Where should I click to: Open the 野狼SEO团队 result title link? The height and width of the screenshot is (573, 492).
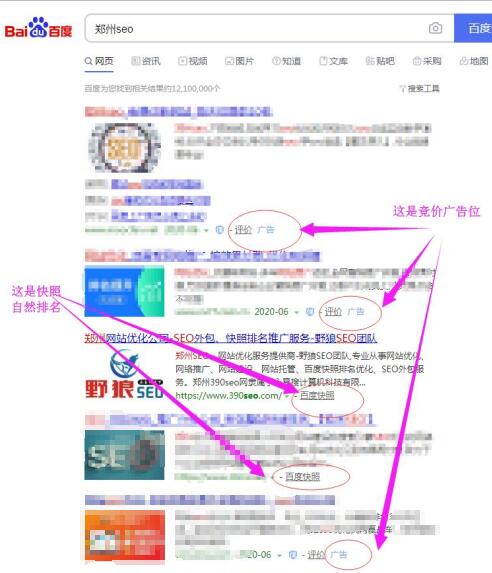coord(231,338)
